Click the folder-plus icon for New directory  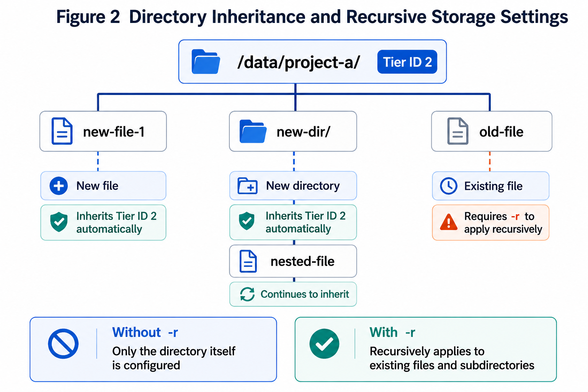(x=248, y=186)
